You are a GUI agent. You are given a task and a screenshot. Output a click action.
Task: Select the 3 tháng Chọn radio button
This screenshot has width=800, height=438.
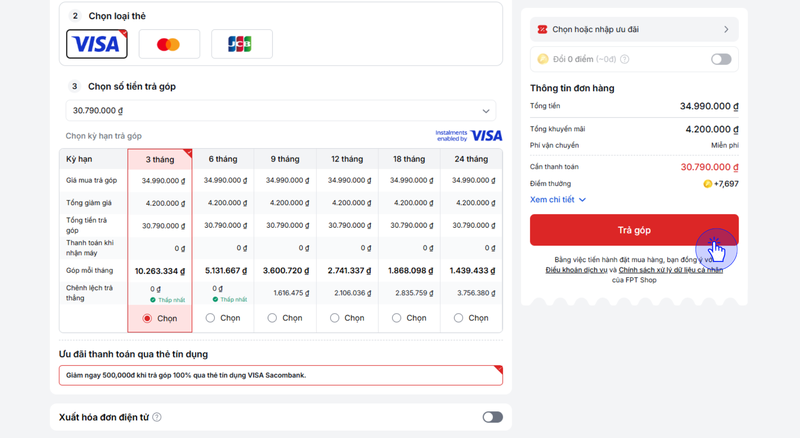147,318
